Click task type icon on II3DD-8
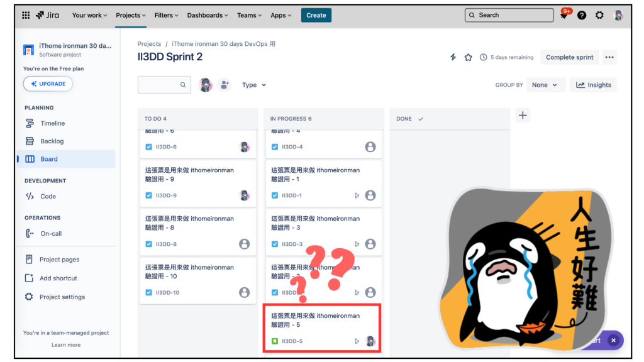The width and height of the screenshot is (644, 362). coord(148,244)
